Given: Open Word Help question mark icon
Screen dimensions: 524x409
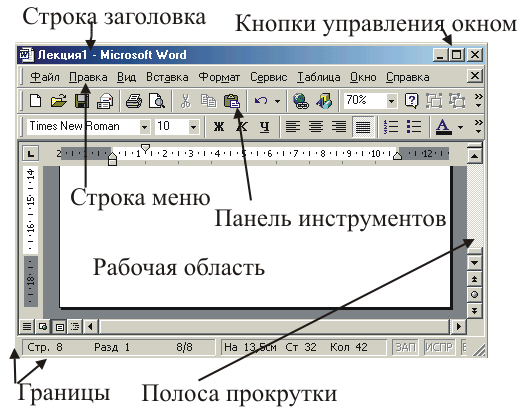Looking at the screenshot, I should (411, 101).
